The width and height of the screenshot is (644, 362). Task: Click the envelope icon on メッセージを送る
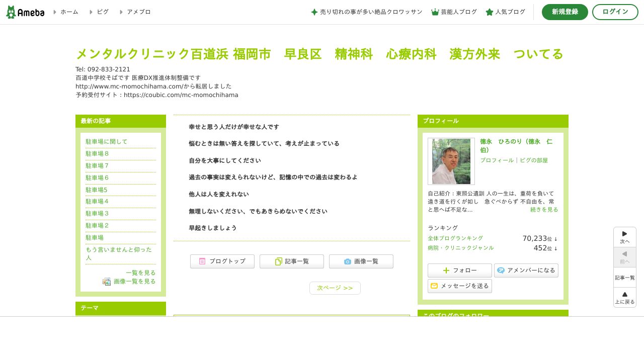(435, 286)
